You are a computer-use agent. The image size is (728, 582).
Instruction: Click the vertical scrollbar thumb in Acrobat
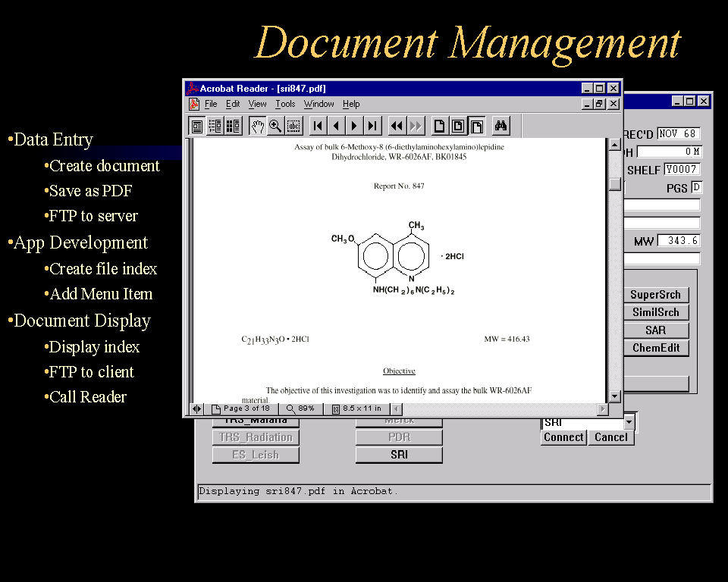pyautogui.click(x=615, y=184)
